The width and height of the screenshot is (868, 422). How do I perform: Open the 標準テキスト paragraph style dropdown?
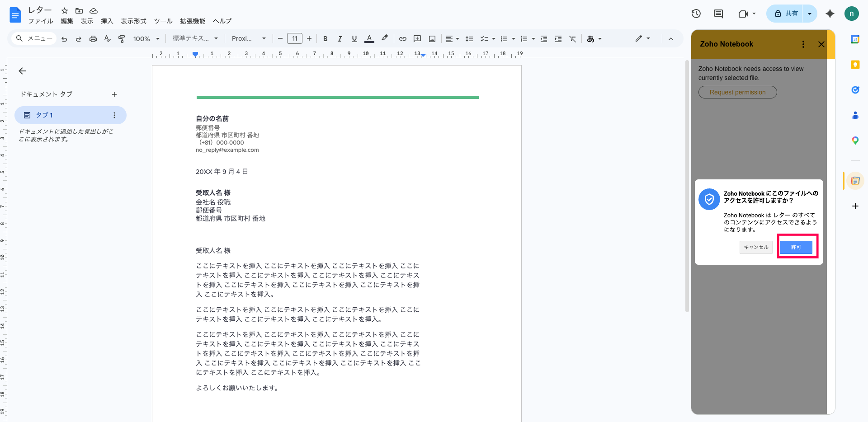195,39
